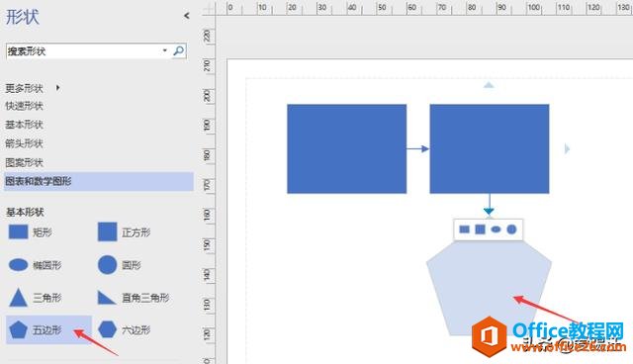Select the 圆形 circle stencil shape
Viewport: 633px width, 364px height.
pos(120,265)
